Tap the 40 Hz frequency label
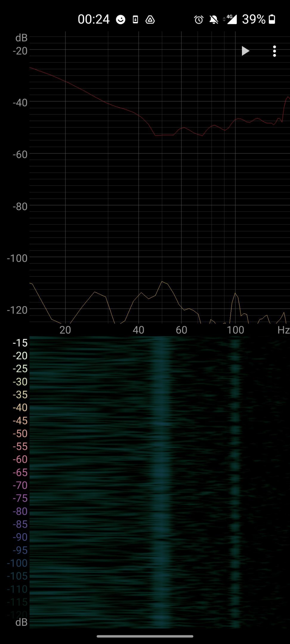The image size is (290, 644). (x=138, y=330)
